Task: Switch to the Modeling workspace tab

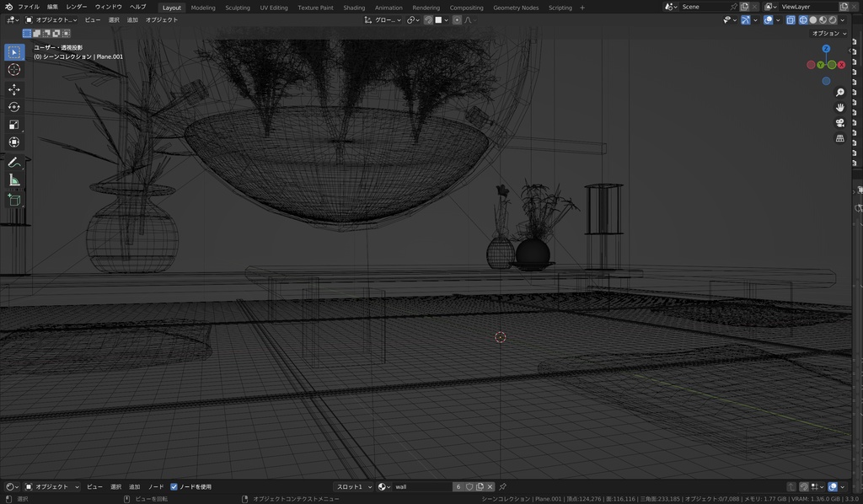Action: (203, 8)
